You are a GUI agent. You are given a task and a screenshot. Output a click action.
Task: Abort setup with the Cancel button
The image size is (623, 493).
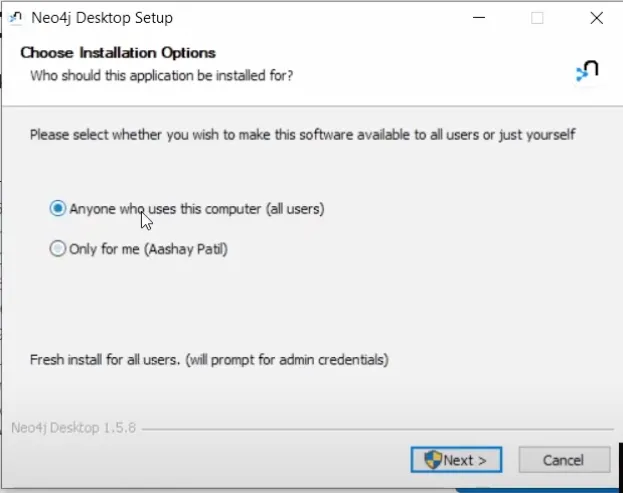tap(563, 460)
